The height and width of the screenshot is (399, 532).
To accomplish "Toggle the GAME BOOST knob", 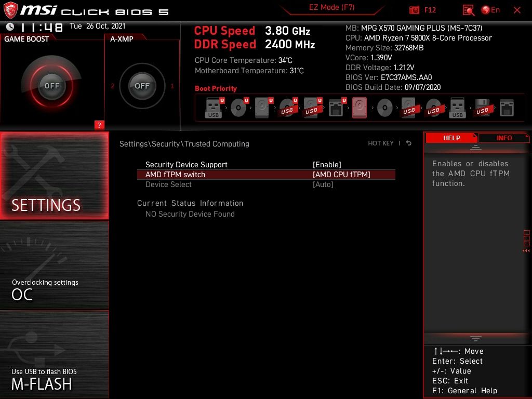I will (x=52, y=86).
